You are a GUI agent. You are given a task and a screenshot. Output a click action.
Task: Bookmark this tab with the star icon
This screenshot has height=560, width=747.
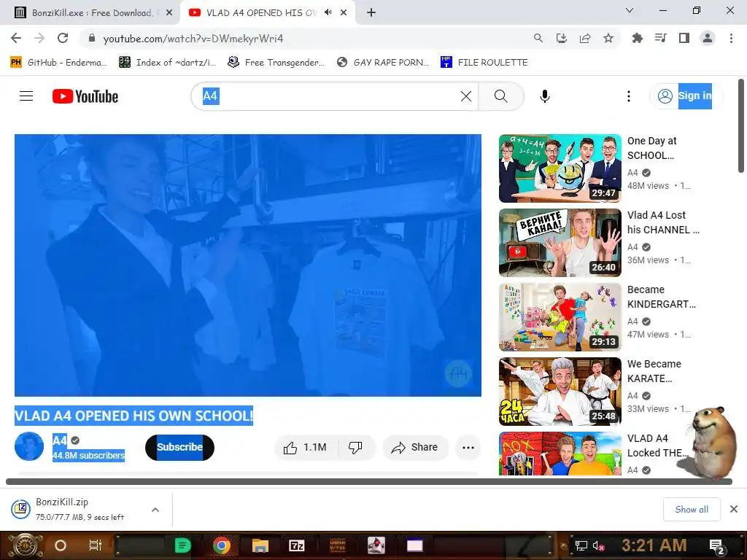tap(608, 38)
